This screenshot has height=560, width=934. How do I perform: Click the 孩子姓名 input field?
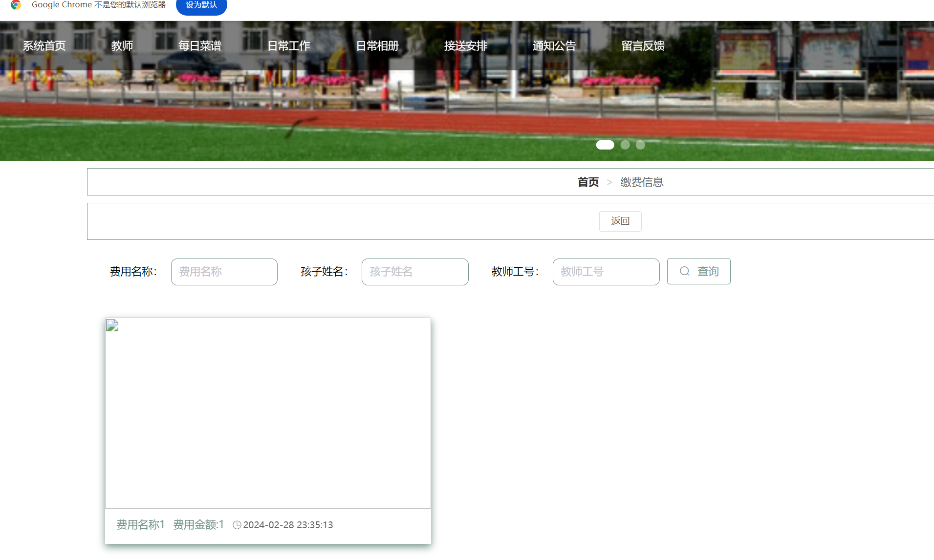pyautogui.click(x=414, y=272)
